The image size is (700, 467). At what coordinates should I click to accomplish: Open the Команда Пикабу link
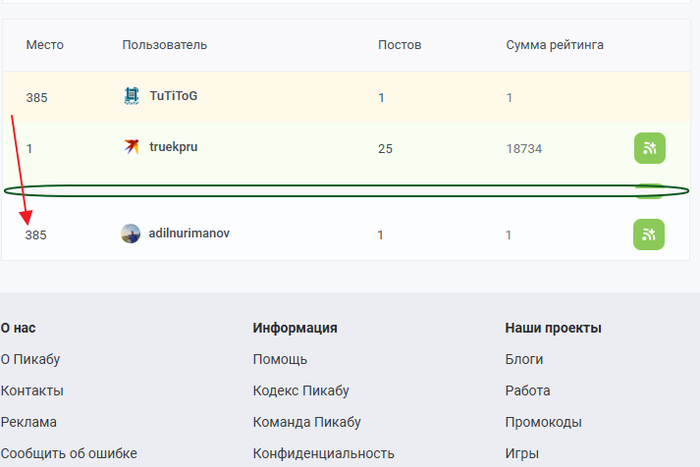(x=307, y=422)
